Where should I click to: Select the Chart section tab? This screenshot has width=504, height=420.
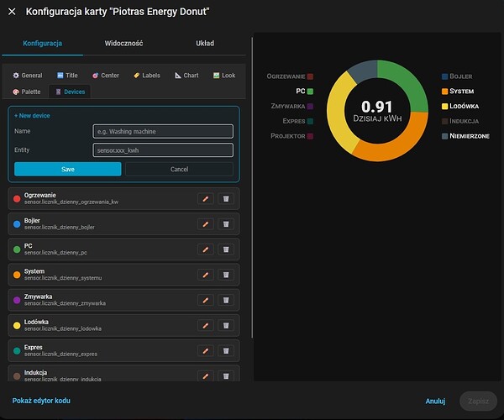click(186, 76)
